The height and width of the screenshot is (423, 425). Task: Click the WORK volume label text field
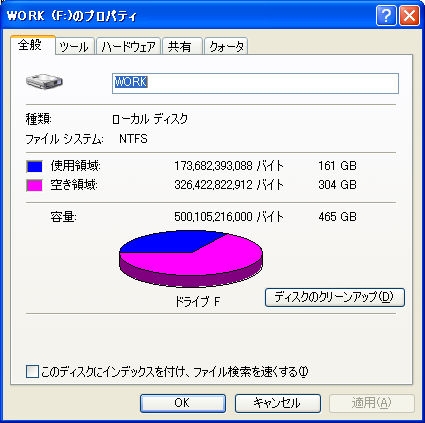pos(255,83)
